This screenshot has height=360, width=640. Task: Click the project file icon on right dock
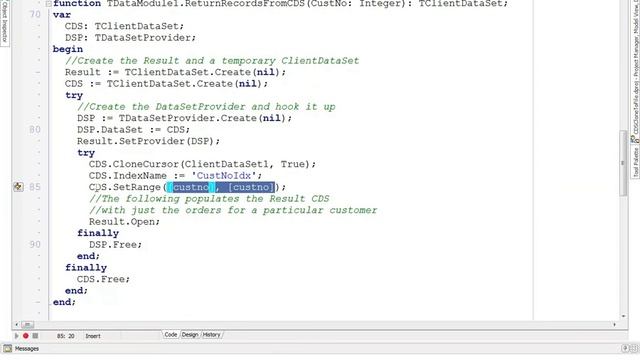click(635, 139)
